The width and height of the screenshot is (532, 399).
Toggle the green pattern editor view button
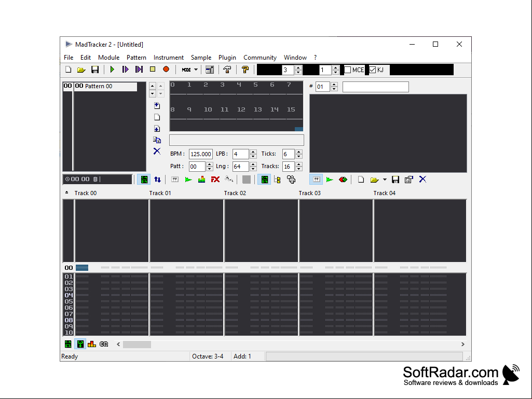144,180
